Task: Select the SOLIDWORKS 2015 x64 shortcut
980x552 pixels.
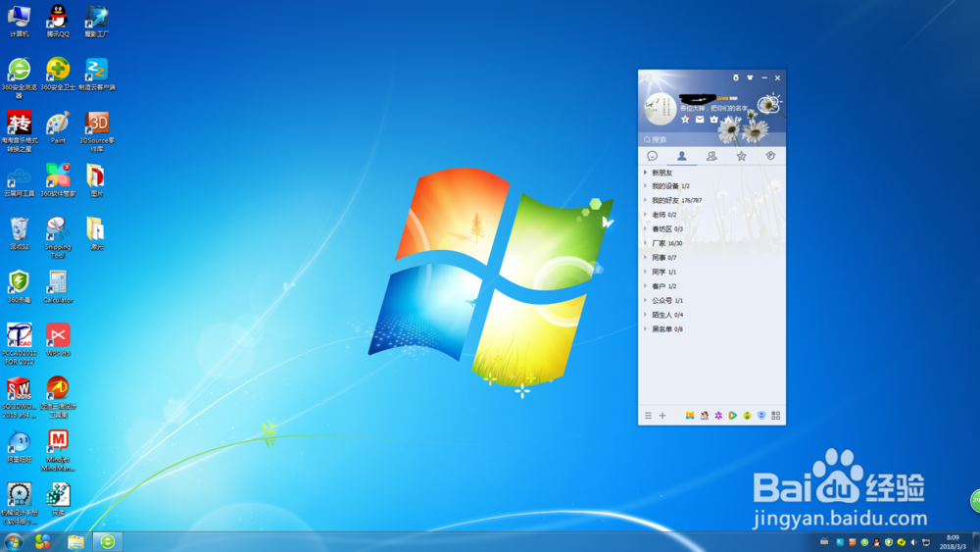Action: pos(20,398)
